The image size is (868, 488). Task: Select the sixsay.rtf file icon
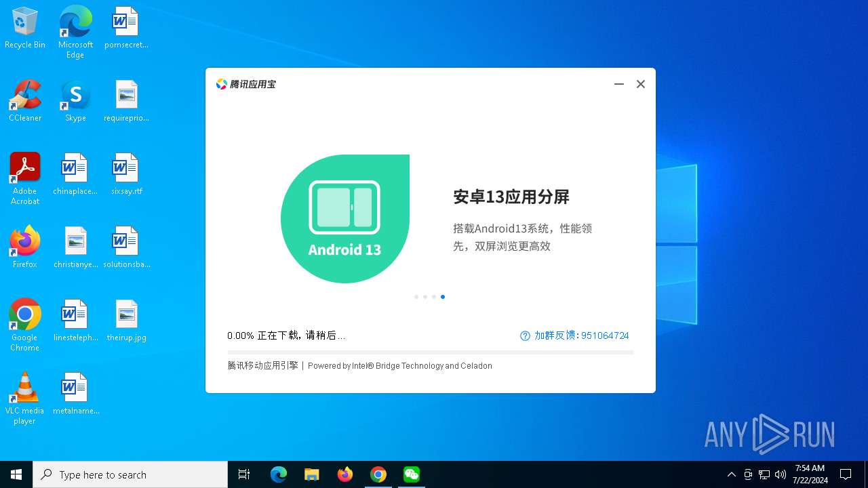pos(126,175)
